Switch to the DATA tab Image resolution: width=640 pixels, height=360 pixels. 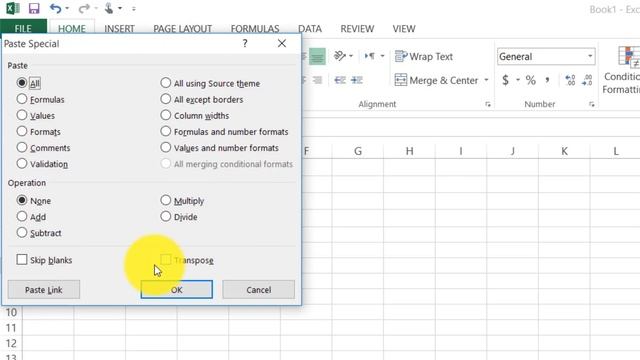pyautogui.click(x=310, y=29)
